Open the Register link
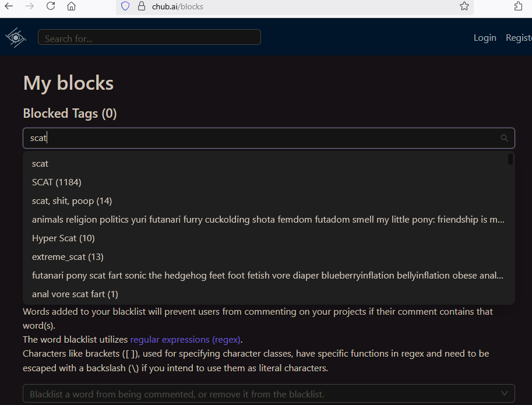 [519, 38]
